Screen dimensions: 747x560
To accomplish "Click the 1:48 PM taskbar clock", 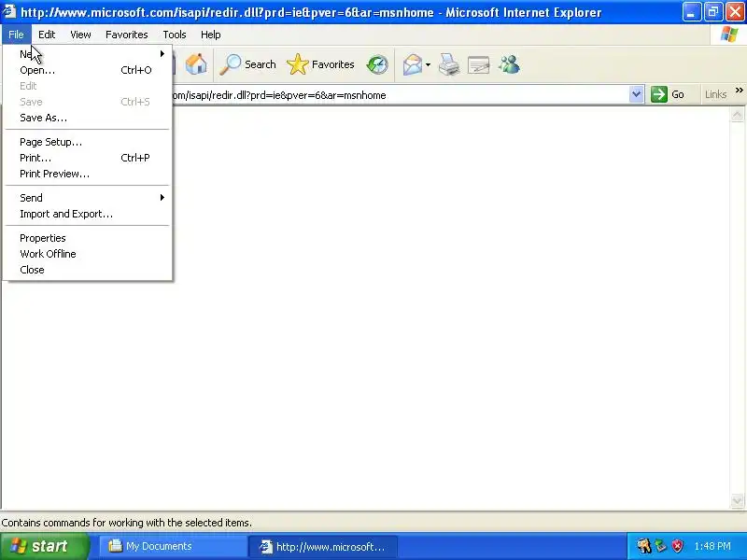I will (x=712, y=546).
